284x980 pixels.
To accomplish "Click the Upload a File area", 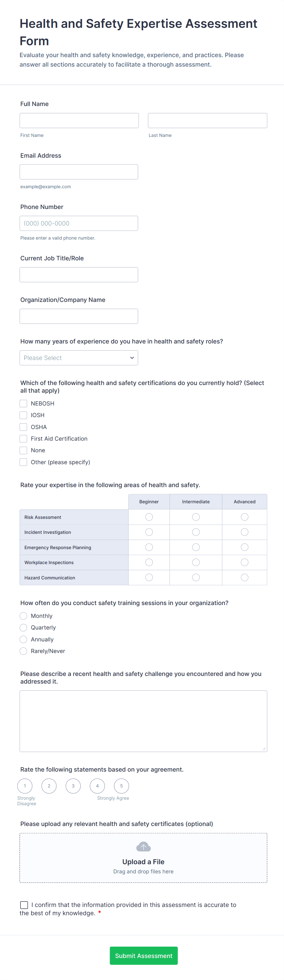I will 143,861.
